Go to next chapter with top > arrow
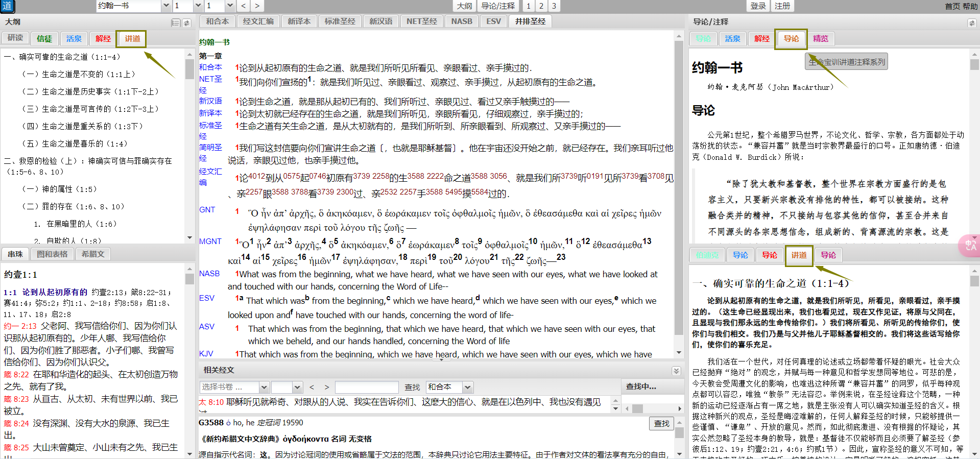The image size is (980, 459). 257,6
